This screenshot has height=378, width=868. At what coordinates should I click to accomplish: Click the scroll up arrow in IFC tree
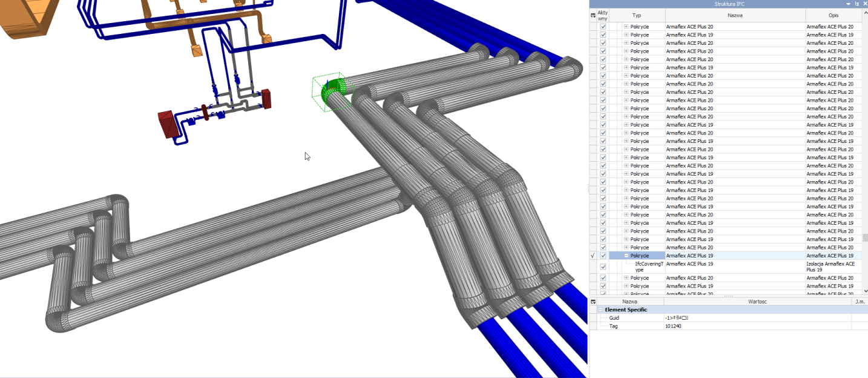(865, 12)
